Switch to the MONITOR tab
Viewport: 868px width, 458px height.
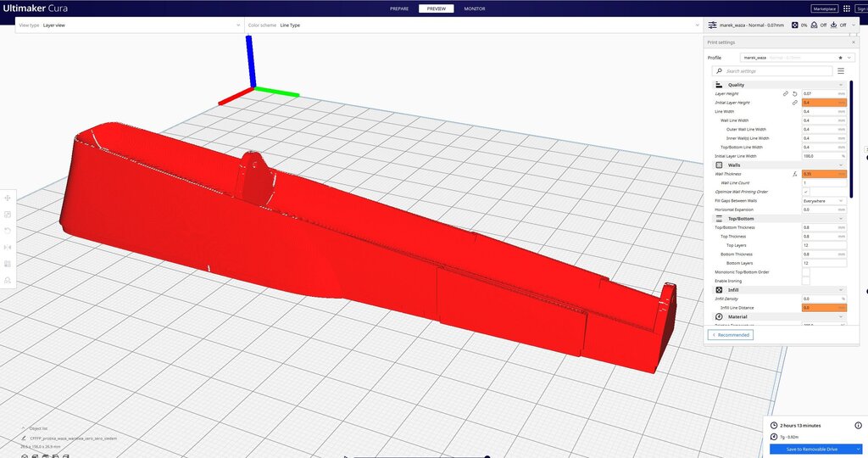coord(475,8)
